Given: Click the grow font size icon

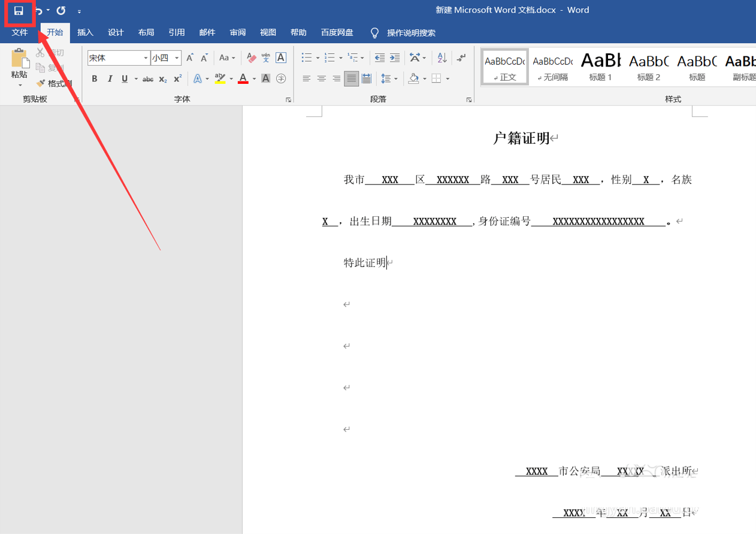Looking at the screenshot, I should tap(190, 58).
